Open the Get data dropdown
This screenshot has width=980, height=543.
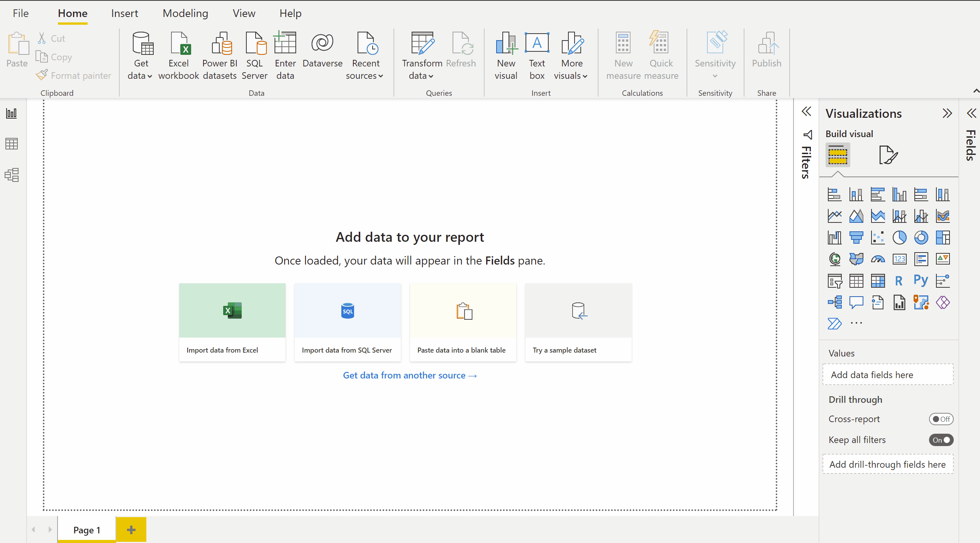coord(141,56)
